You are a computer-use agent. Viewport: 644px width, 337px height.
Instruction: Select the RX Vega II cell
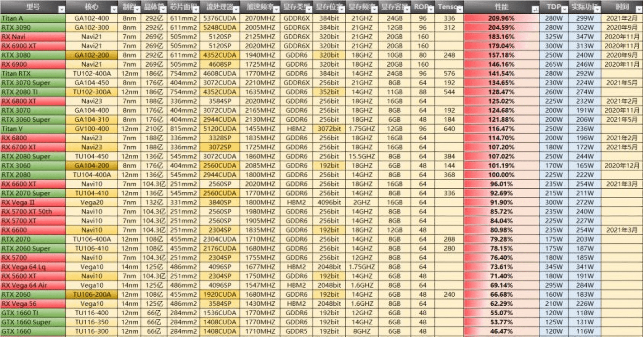(33, 202)
